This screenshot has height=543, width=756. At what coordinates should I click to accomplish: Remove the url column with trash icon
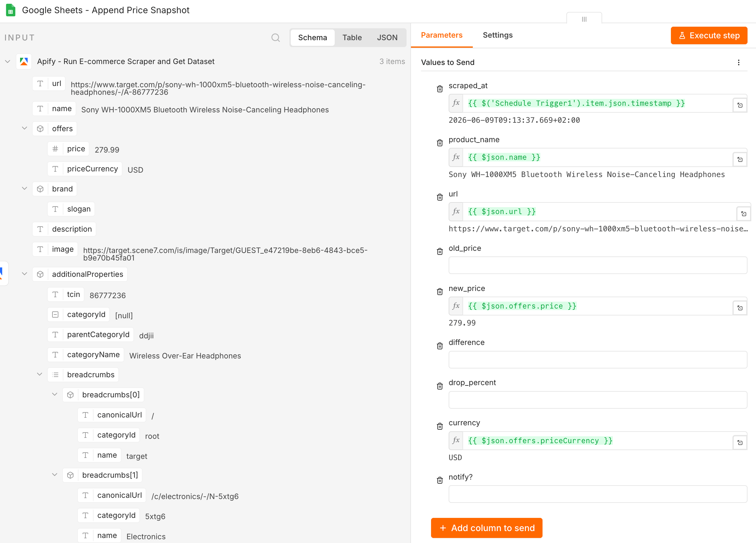[x=440, y=197]
